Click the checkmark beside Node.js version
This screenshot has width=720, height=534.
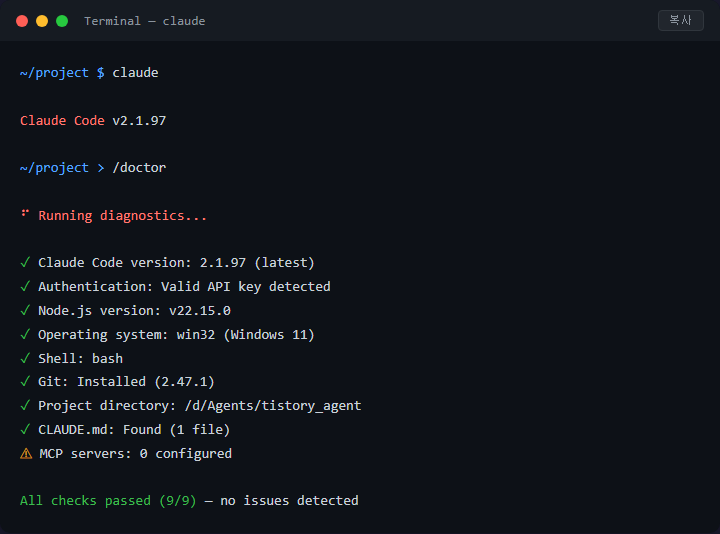point(25,310)
